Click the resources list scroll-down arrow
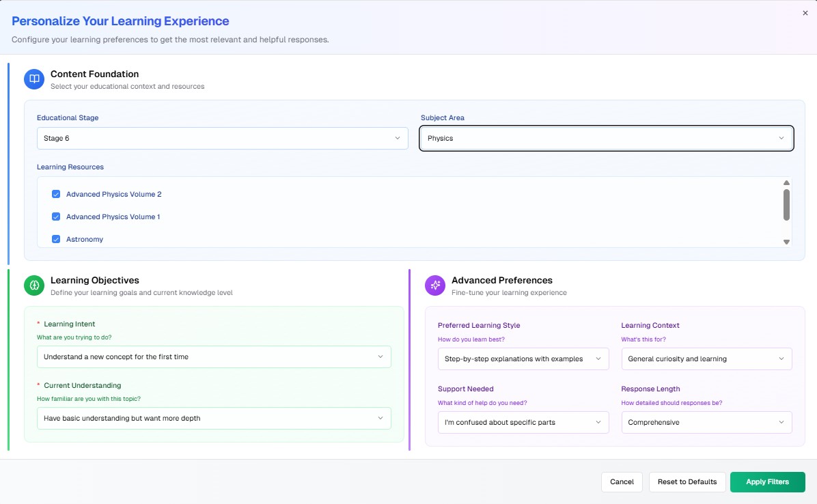Viewport: 817px width, 504px height. 786,242
